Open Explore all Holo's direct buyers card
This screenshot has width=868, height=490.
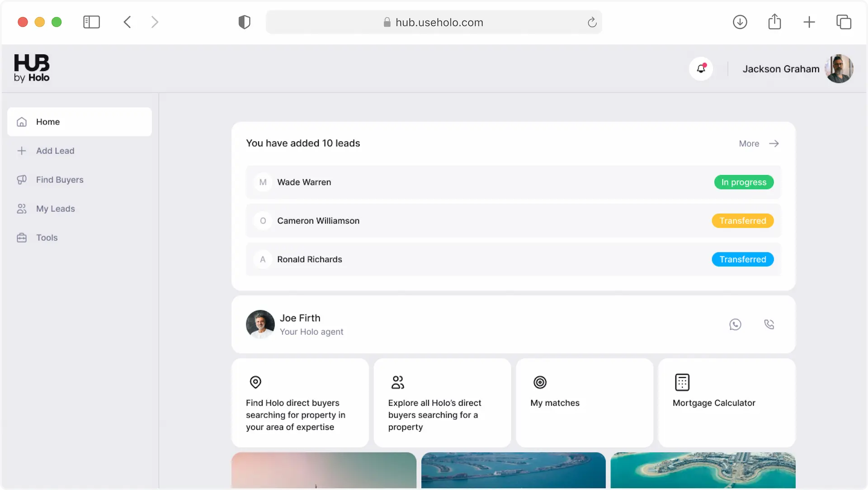click(x=442, y=403)
